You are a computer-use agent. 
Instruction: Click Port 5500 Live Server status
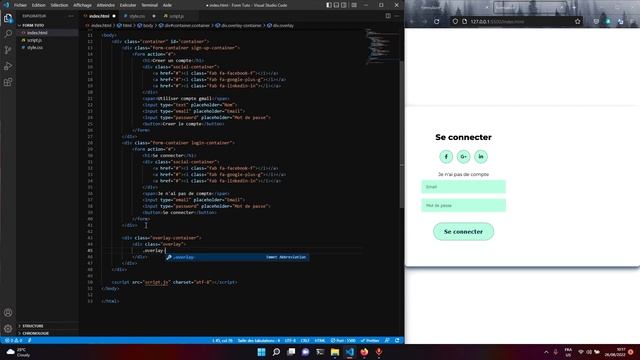tap(343, 340)
